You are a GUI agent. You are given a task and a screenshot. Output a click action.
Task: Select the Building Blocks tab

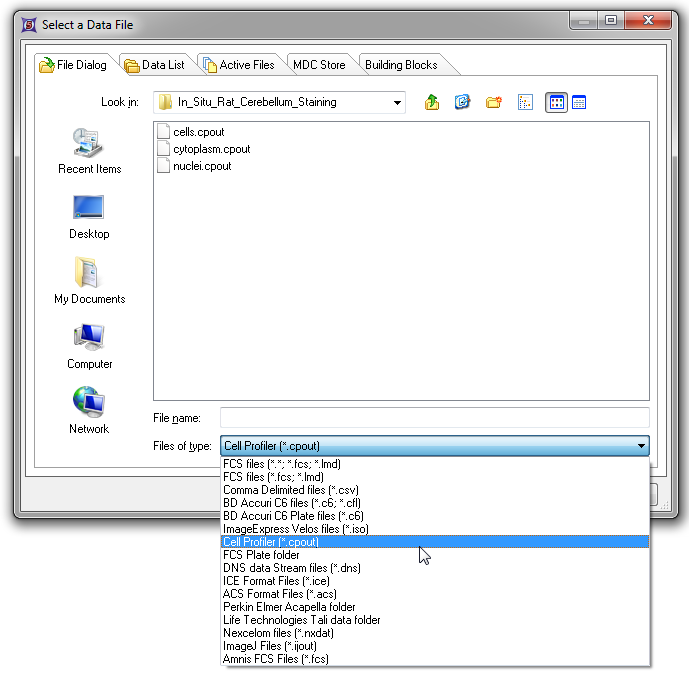(401, 65)
